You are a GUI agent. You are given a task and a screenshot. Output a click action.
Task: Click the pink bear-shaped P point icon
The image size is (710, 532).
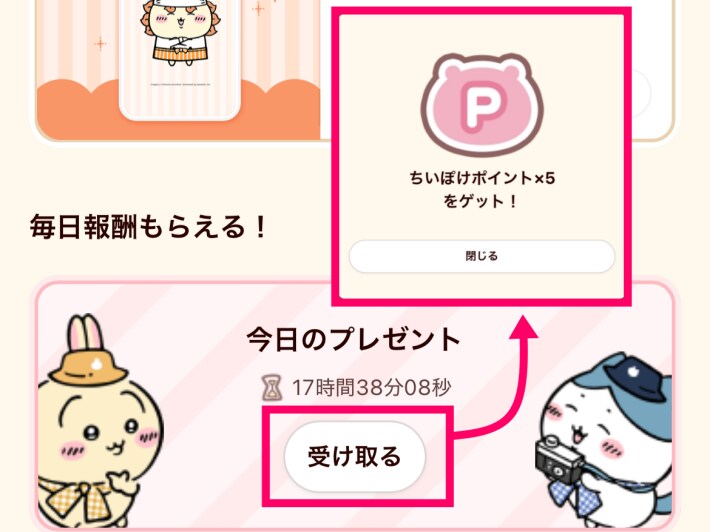482,105
